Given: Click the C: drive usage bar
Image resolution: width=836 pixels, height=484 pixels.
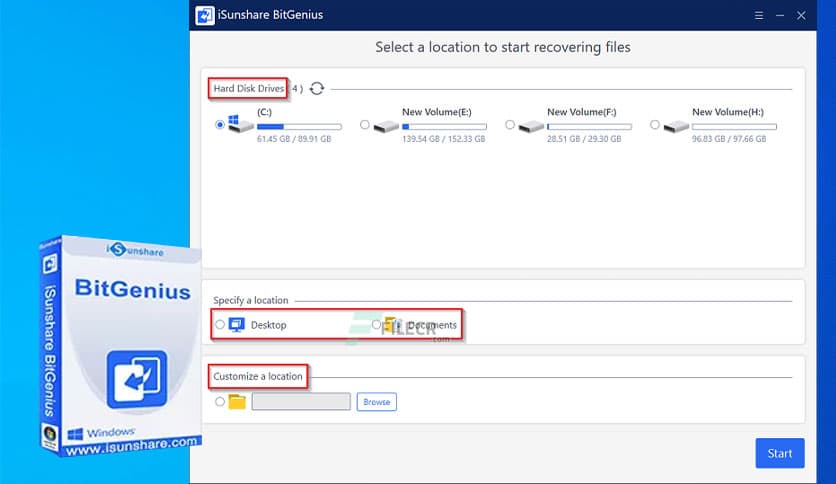Looking at the screenshot, I should point(299,127).
